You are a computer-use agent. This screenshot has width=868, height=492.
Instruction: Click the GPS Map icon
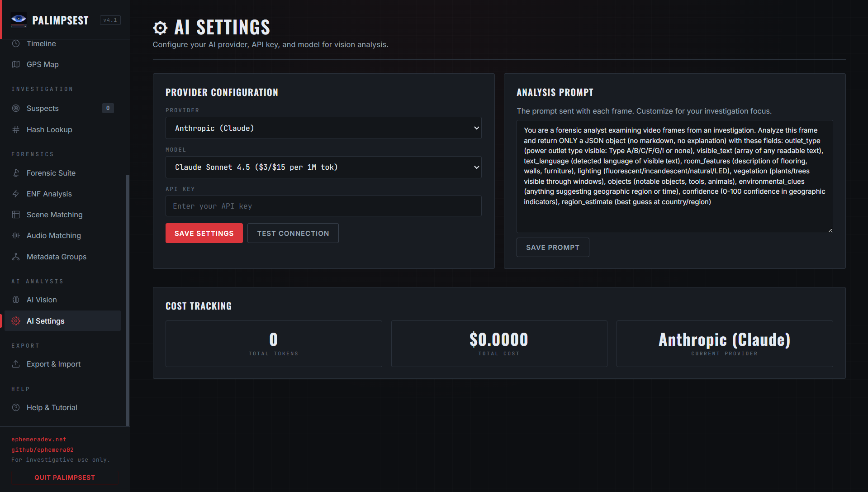[16, 64]
